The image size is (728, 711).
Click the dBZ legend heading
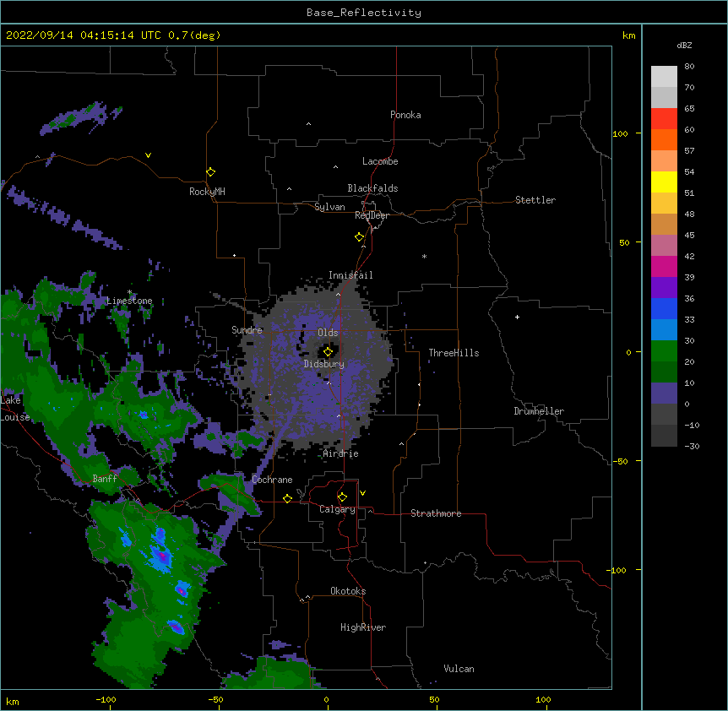(684, 45)
